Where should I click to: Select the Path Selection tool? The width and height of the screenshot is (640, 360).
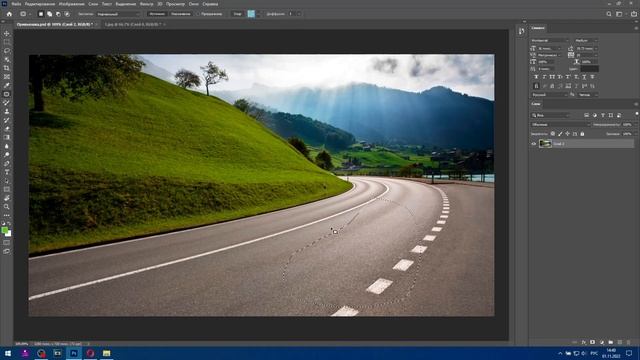[7, 180]
